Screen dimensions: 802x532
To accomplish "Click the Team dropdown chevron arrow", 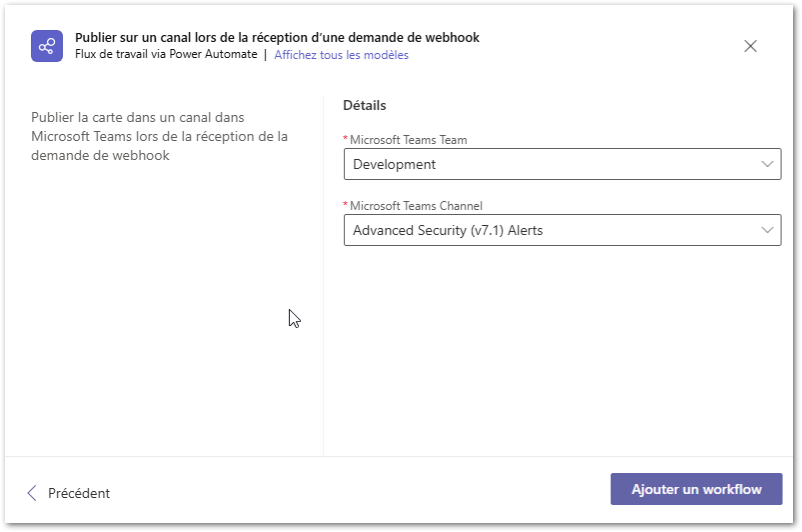I will (x=767, y=164).
